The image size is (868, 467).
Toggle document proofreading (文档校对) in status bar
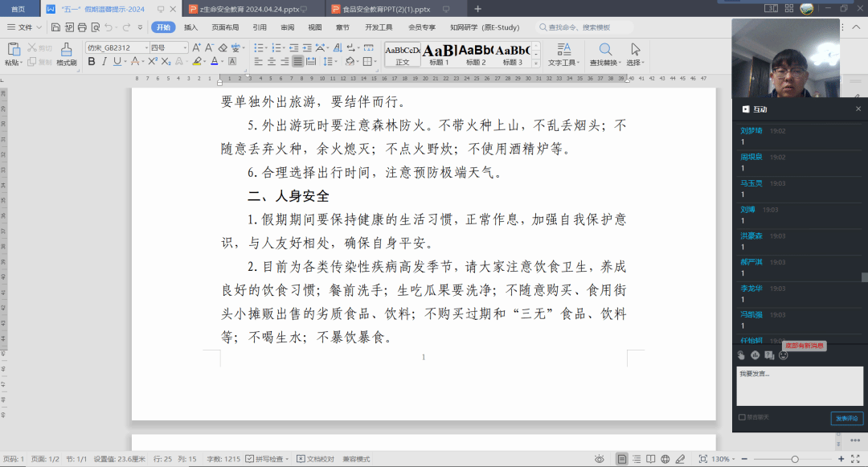point(301,459)
